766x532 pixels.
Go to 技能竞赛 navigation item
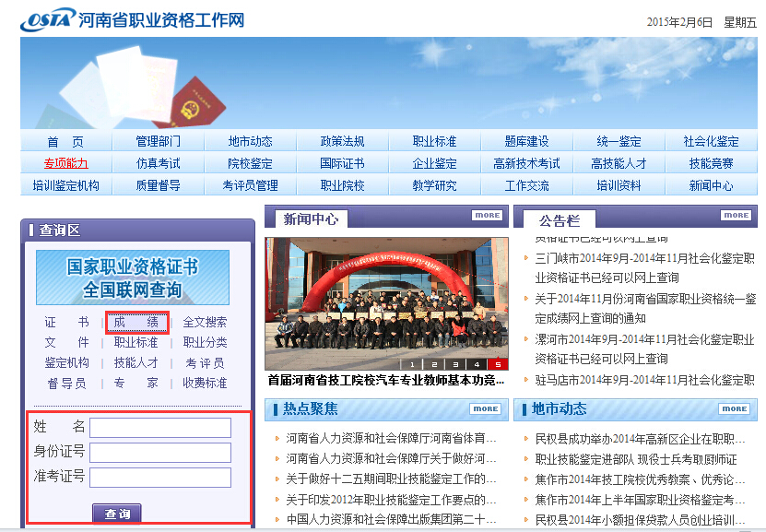pyautogui.click(x=712, y=163)
